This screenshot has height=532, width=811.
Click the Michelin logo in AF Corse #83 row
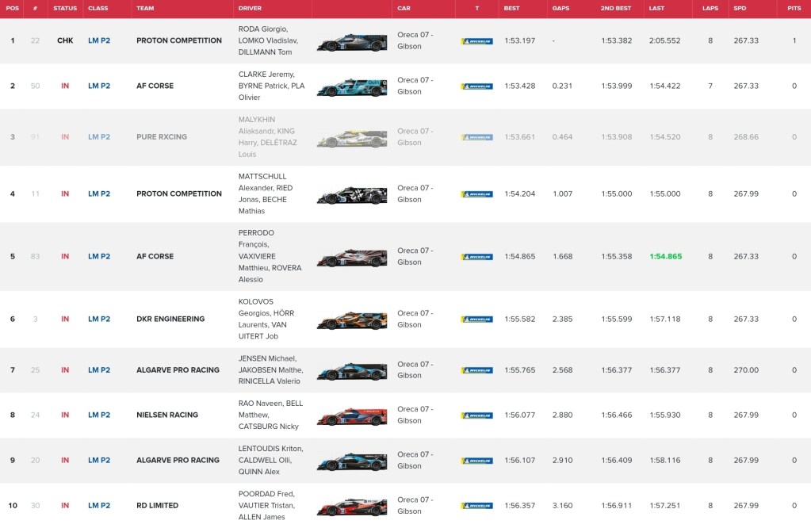coord(477,257)
